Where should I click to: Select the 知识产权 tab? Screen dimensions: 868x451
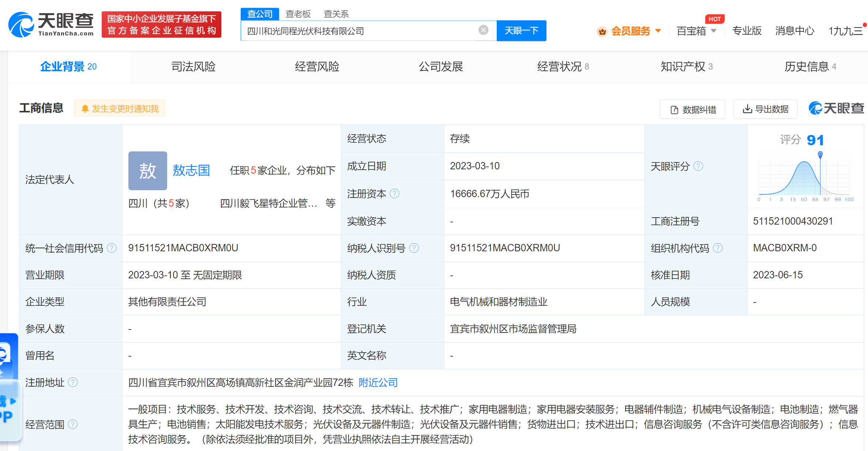687,67
